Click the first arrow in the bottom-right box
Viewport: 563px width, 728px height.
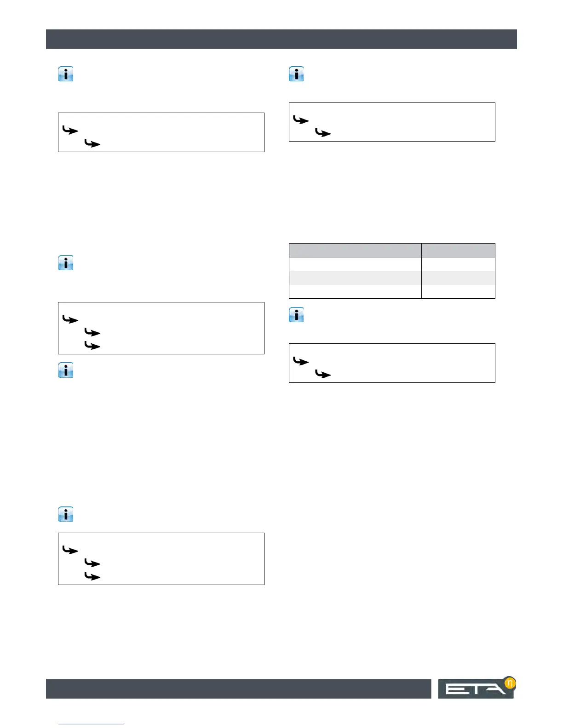[x=301, y=362]
